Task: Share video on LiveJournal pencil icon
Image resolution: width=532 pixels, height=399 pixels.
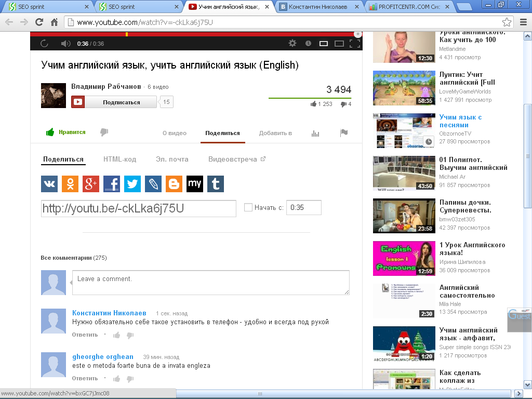Action: [x=153, y=184]
